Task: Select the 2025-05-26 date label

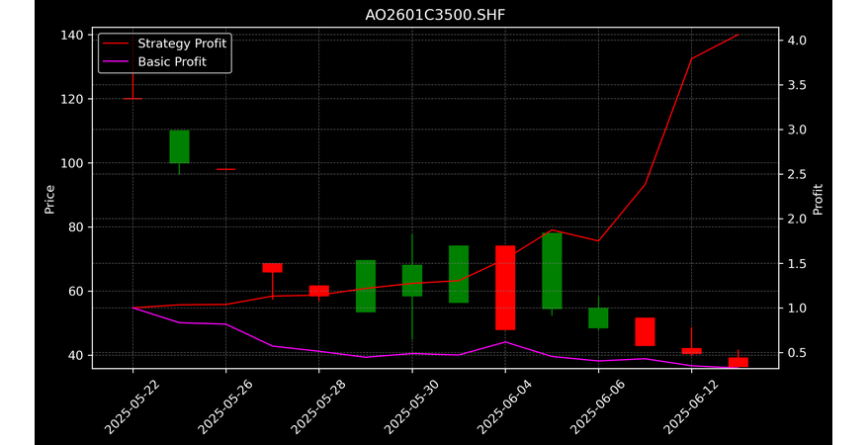Action: click(x=224, y=406)
